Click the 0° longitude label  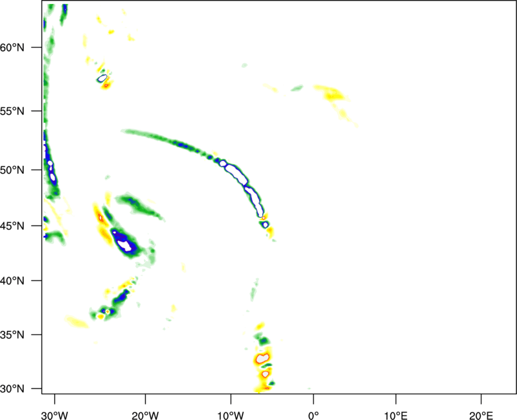313,415
